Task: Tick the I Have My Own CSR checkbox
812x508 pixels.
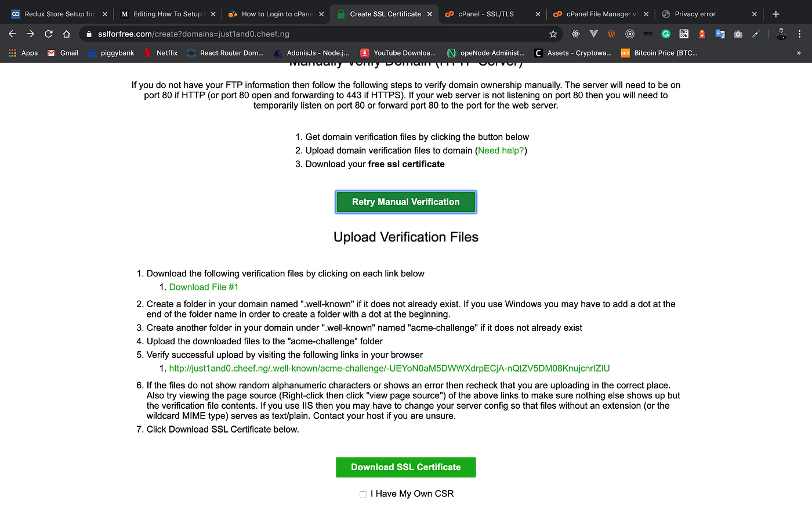Action: click(363, 494)
